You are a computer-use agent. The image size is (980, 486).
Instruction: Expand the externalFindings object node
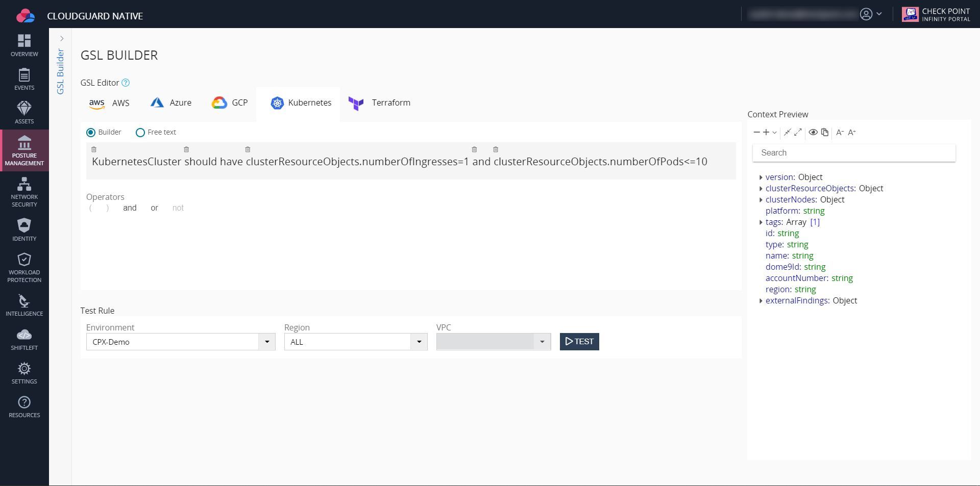pos(761,301)
